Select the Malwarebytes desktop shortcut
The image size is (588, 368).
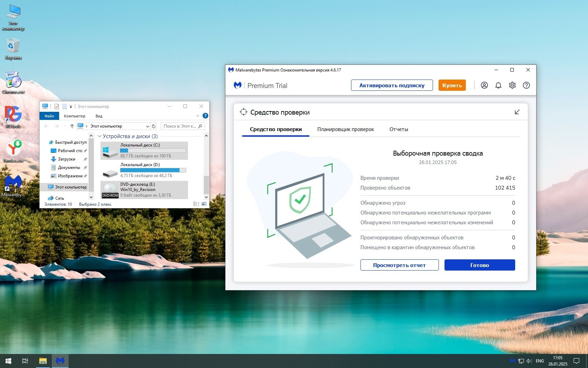[x=13, y=186]
